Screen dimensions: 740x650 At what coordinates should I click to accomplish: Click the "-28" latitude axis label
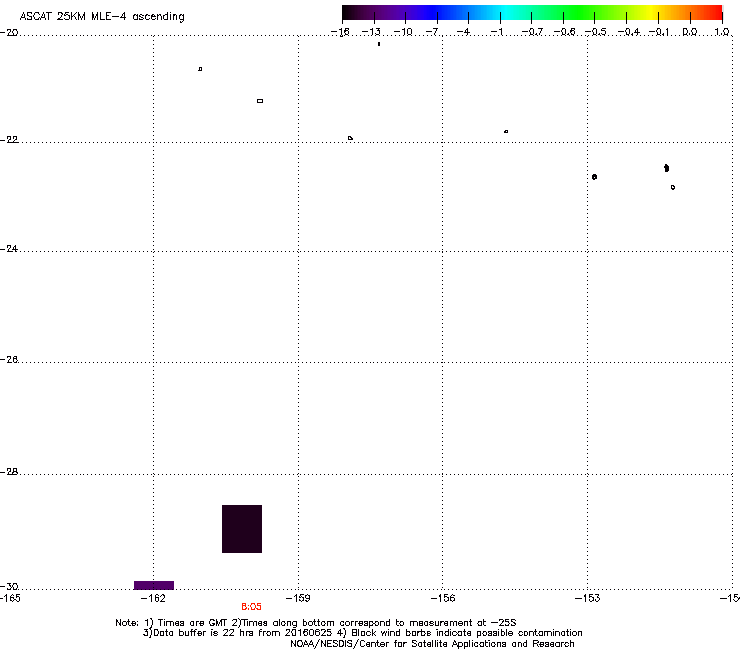click(9, 472)
